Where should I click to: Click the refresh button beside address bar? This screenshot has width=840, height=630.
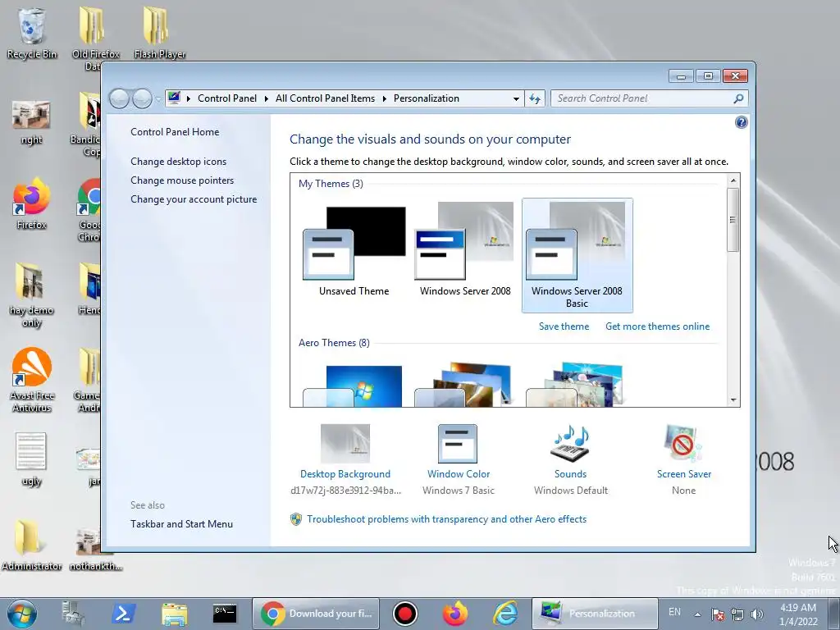coord(535,98)
